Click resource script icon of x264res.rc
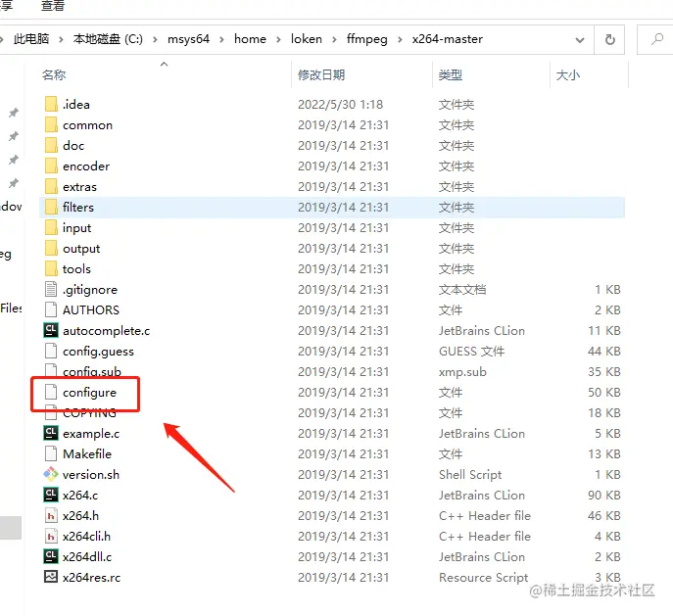This screenshot has width=673, height=616. point(51,577)
